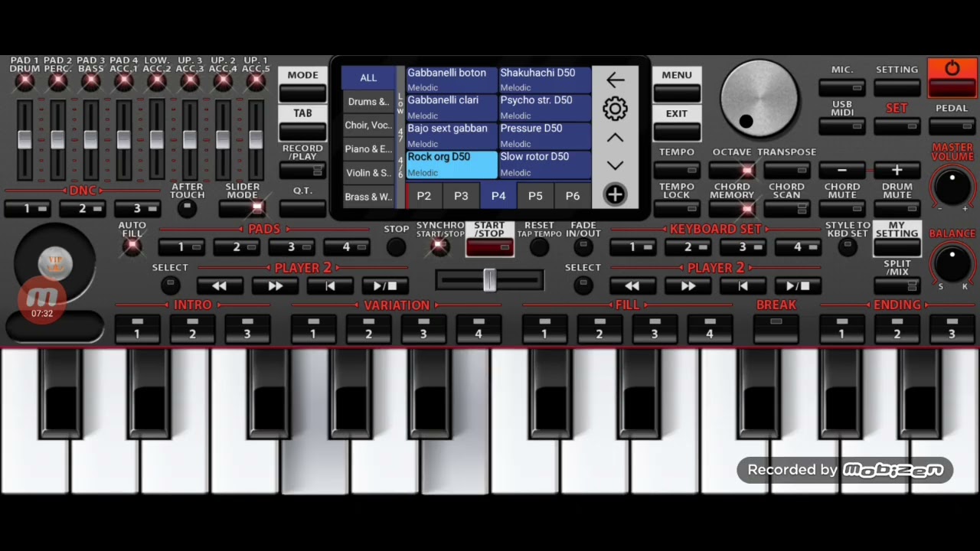The height and width of the screenshot is (551, 980).
Task: Switch to page P5
Action: [535, 196]
